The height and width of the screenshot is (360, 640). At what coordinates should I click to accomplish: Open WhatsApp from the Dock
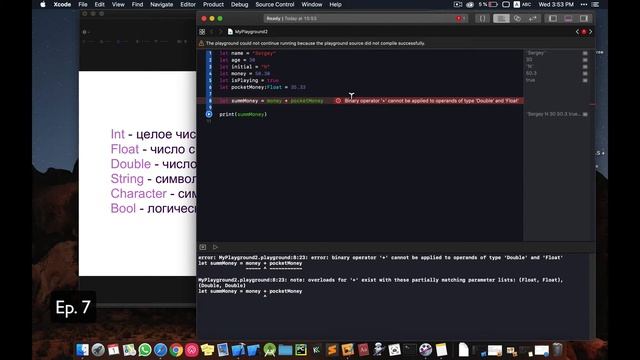[x=144, y=350]
